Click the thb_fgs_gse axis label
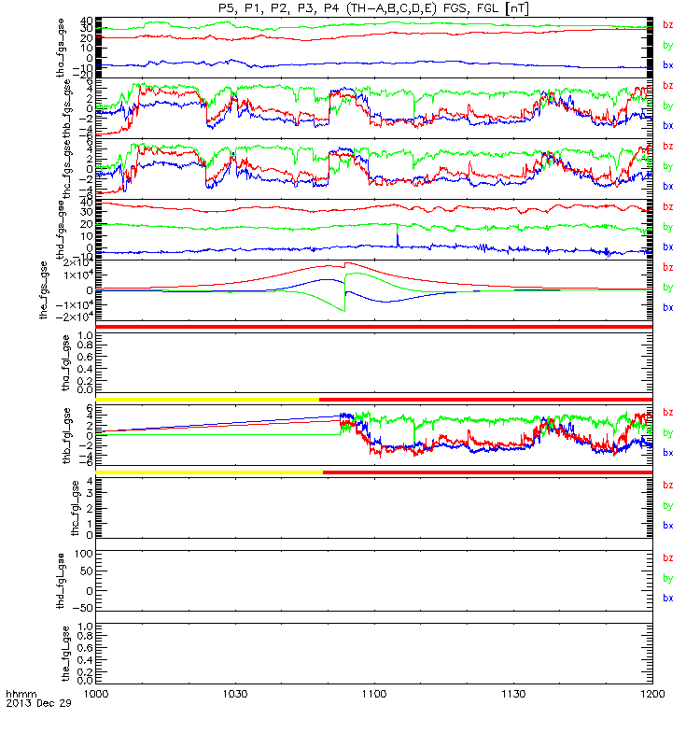The image size is (700, 747). (66, 108)
